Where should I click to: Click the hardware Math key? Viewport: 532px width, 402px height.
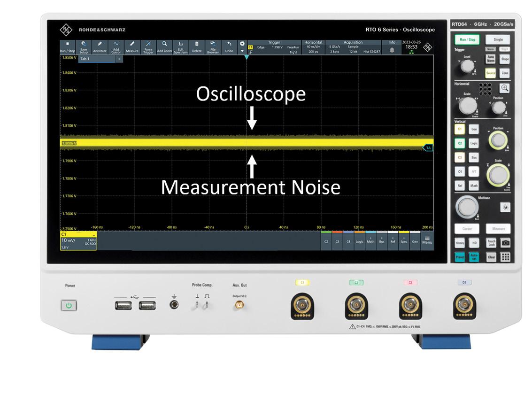pyautogui.click(x=474, y=186)
